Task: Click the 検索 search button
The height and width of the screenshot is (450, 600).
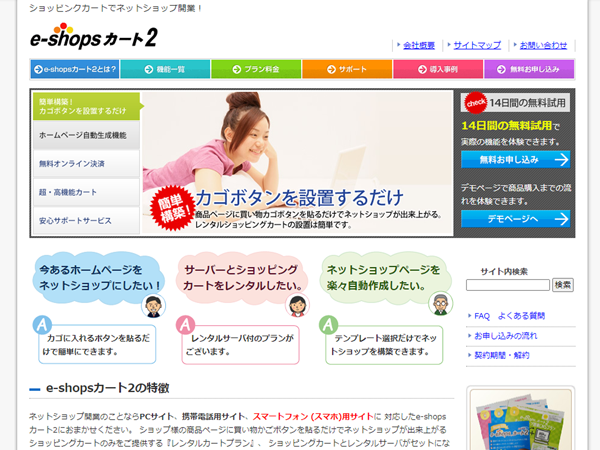Action: pos(562,285)
